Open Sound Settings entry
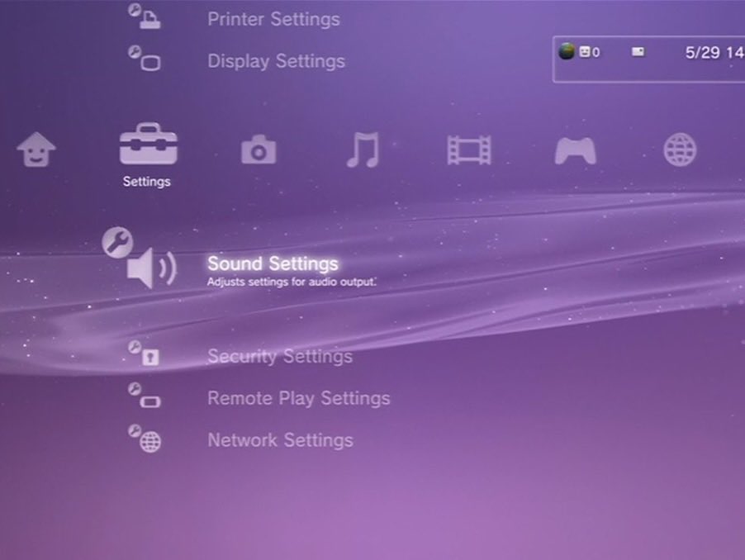Viewport: 745px width, 560px height. pyautogui.click(x=273, y=263)
